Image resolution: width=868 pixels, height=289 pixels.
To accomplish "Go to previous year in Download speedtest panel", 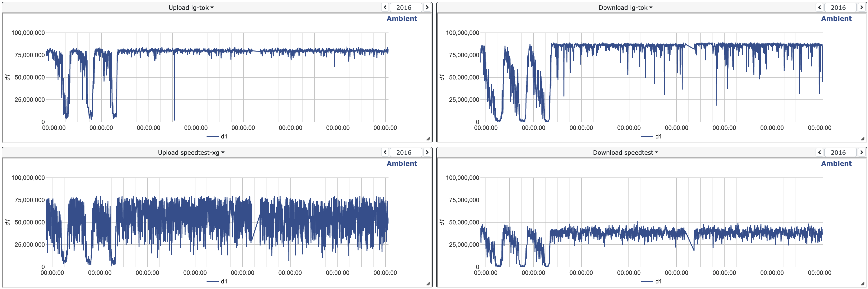I will (x=819, y=152).
